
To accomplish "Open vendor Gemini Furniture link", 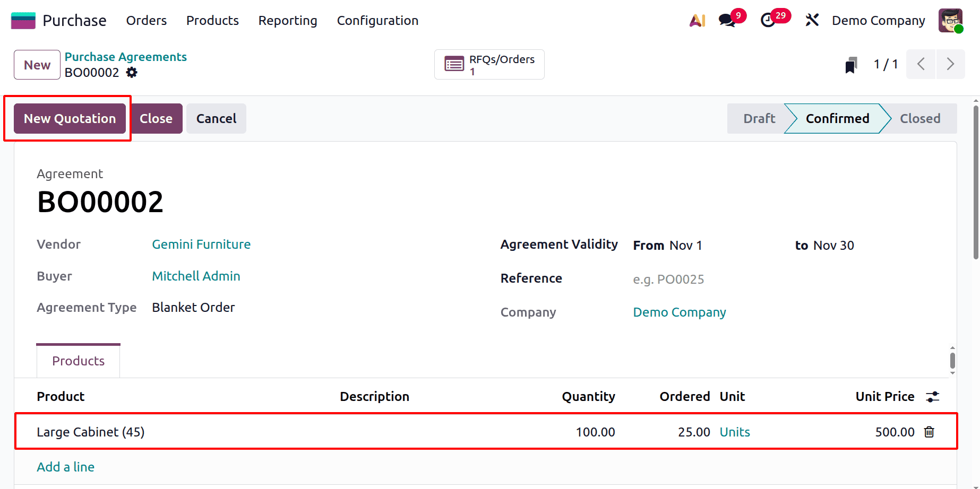I will tap(201, 244).
